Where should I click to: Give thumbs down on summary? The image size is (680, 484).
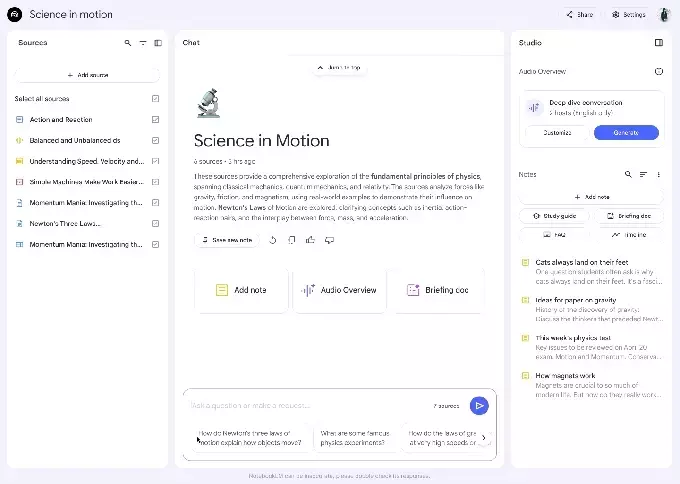(x=329, y=240)
